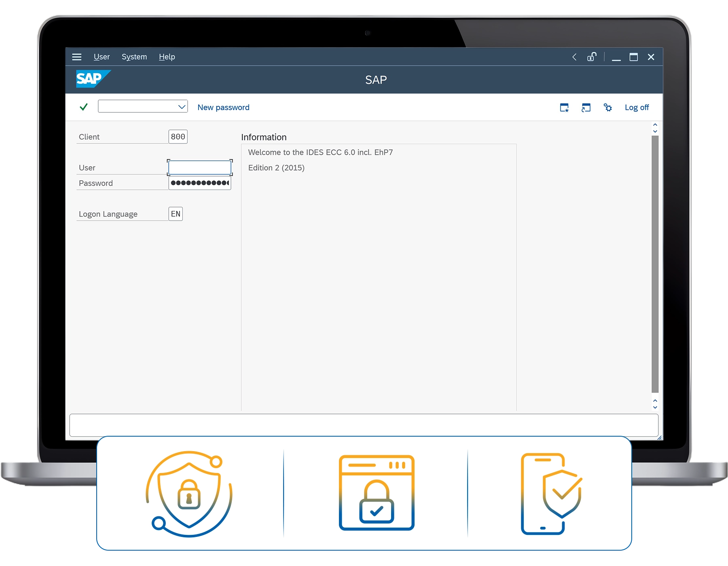Open the customize layout gear icon

607,107
